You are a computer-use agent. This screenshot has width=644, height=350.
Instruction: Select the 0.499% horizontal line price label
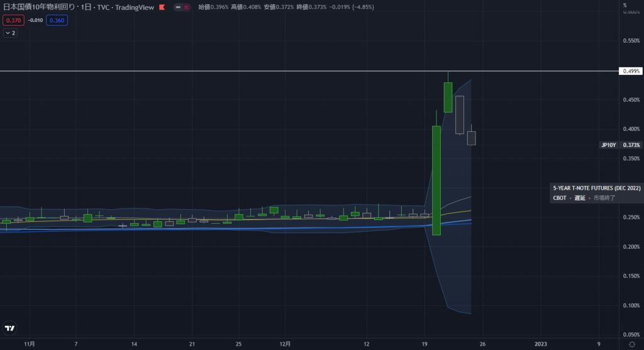click(631, 71)
